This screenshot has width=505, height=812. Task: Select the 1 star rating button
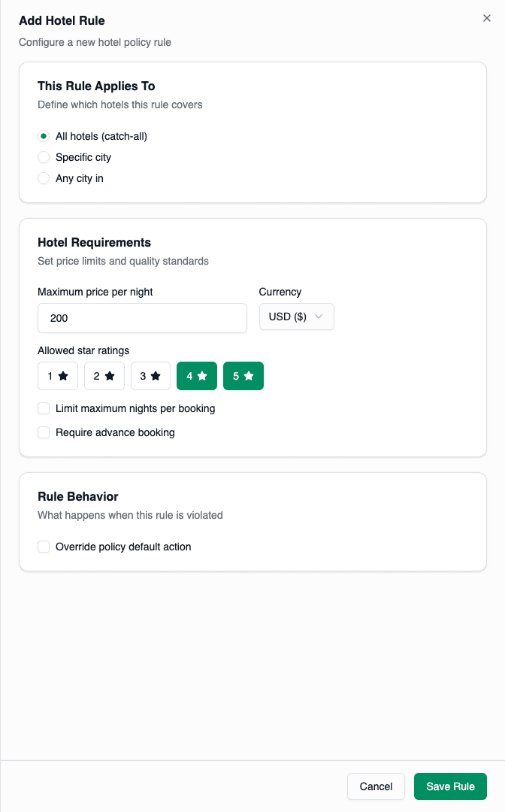58,376
